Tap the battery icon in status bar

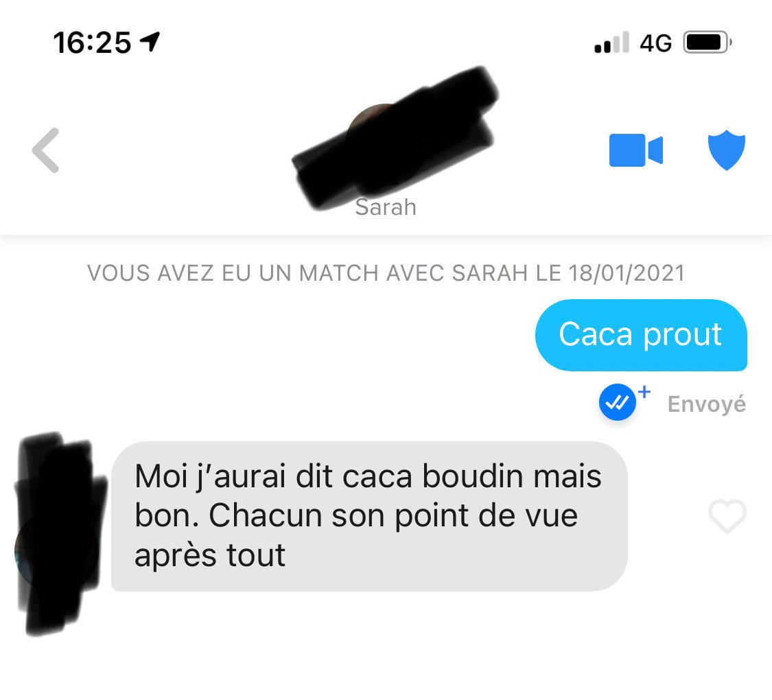coord(707,43)
